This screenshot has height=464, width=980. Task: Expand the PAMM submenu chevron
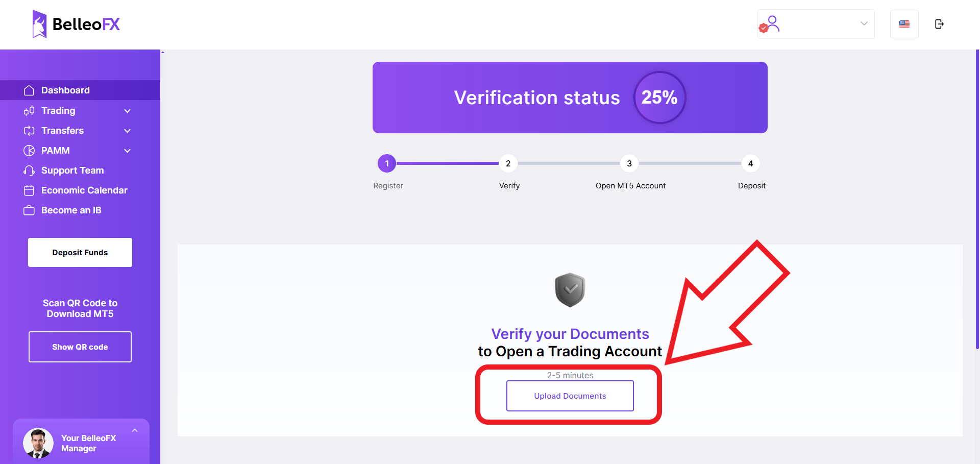coord(128,151)
